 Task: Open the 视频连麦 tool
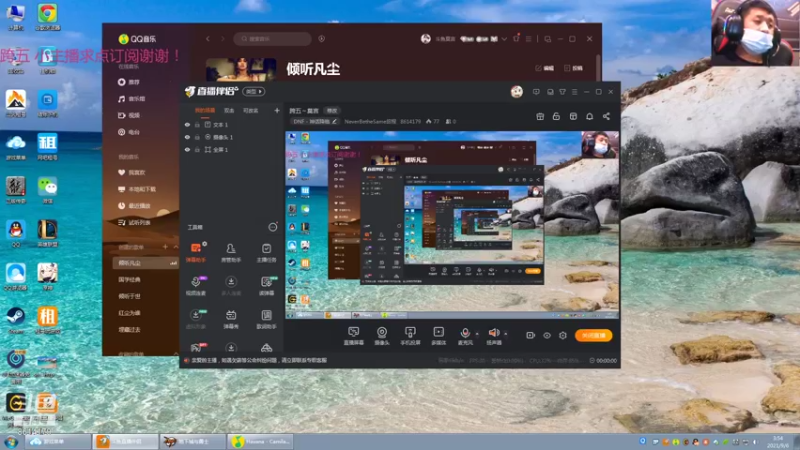[196, 286]
